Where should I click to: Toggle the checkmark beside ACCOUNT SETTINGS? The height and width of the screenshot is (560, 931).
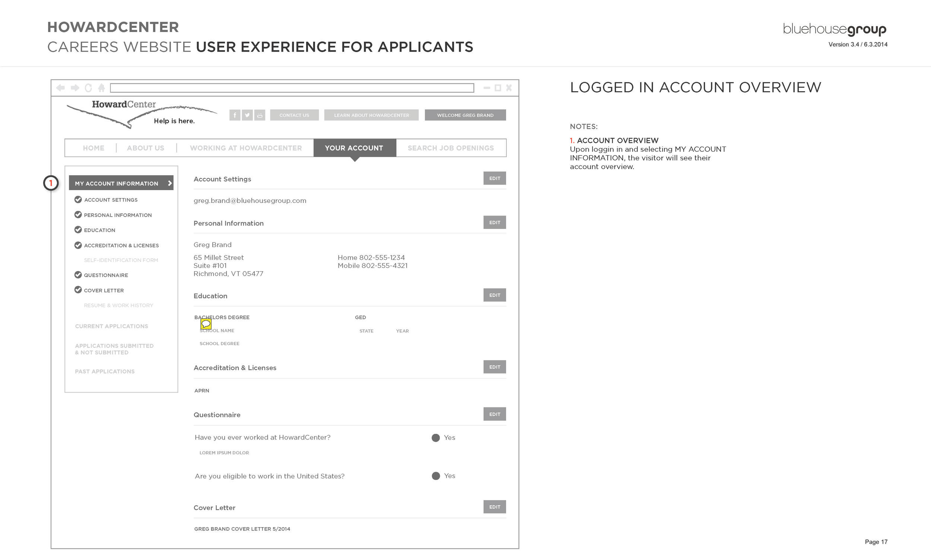pyautogui.click(x=78, y=199)
